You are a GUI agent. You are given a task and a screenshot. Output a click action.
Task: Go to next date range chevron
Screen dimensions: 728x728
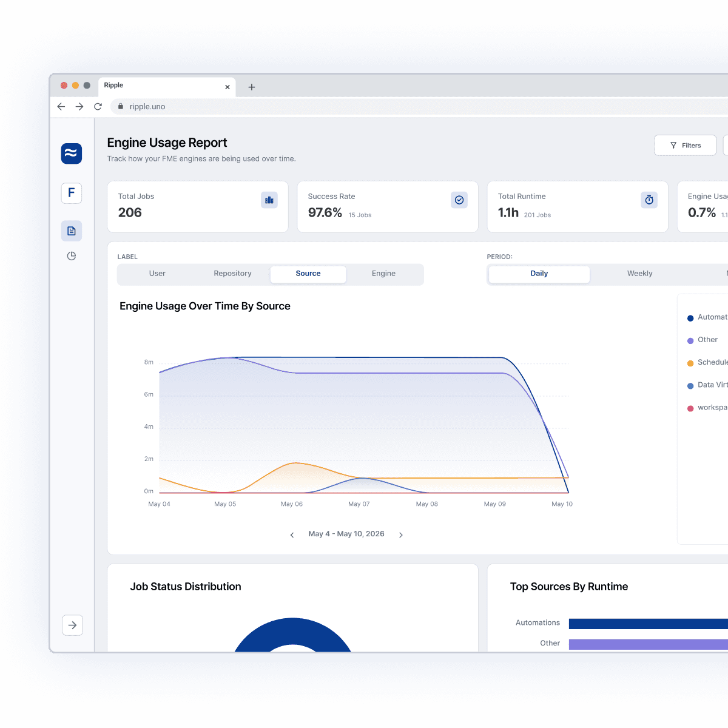401,534
